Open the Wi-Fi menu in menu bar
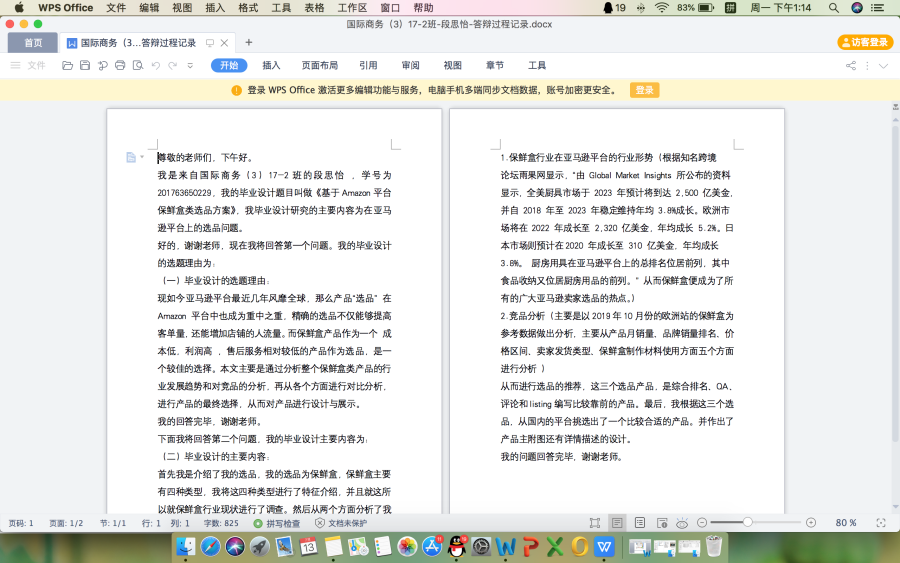Screen dimensions: 900x563 (662, 8)
